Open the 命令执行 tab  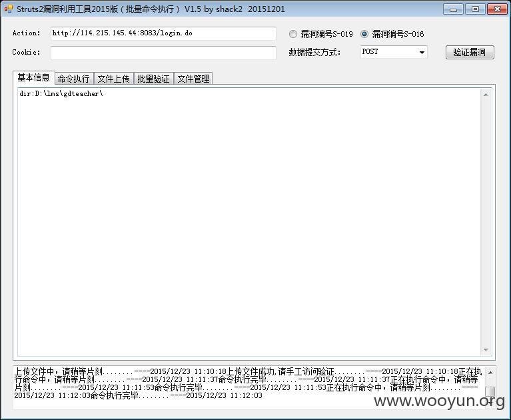click(x=74, y=79)
